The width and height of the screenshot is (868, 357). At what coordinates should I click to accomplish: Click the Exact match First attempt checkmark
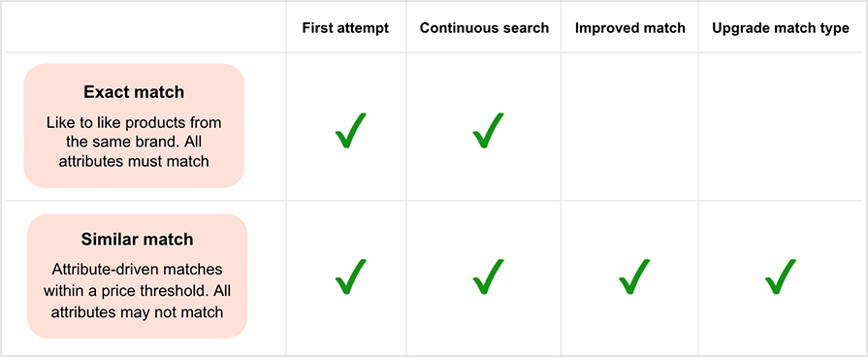tap(350, 131)
